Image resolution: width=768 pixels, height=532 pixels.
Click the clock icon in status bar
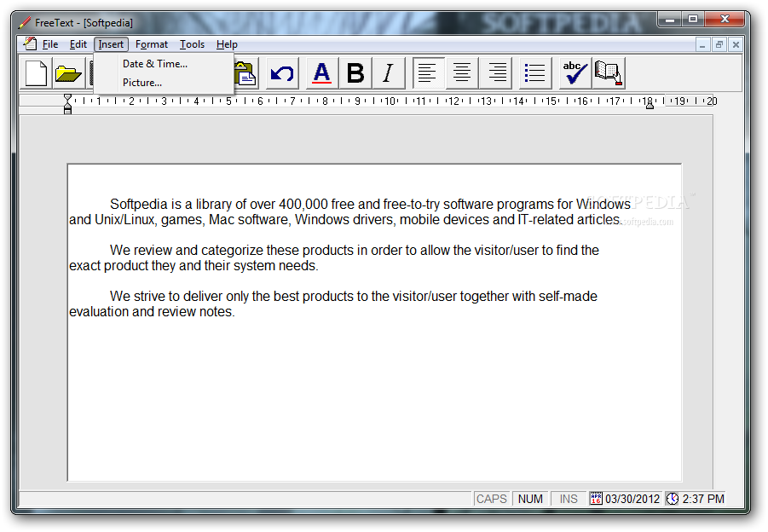tap(673, 499)
